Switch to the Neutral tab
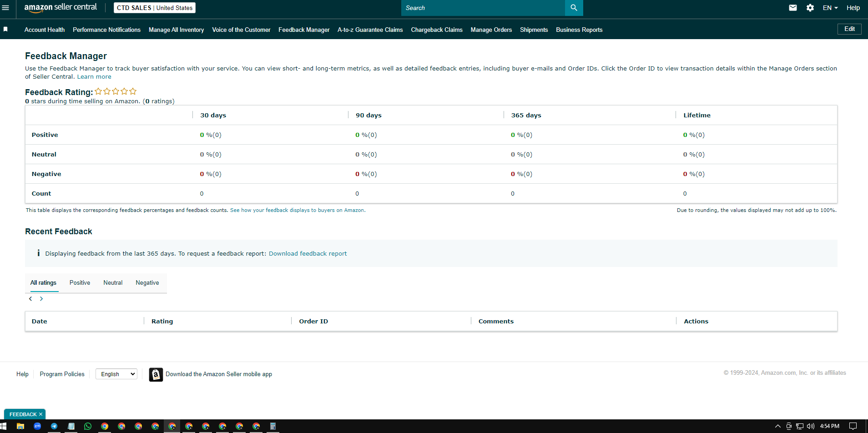 point(113,283)
